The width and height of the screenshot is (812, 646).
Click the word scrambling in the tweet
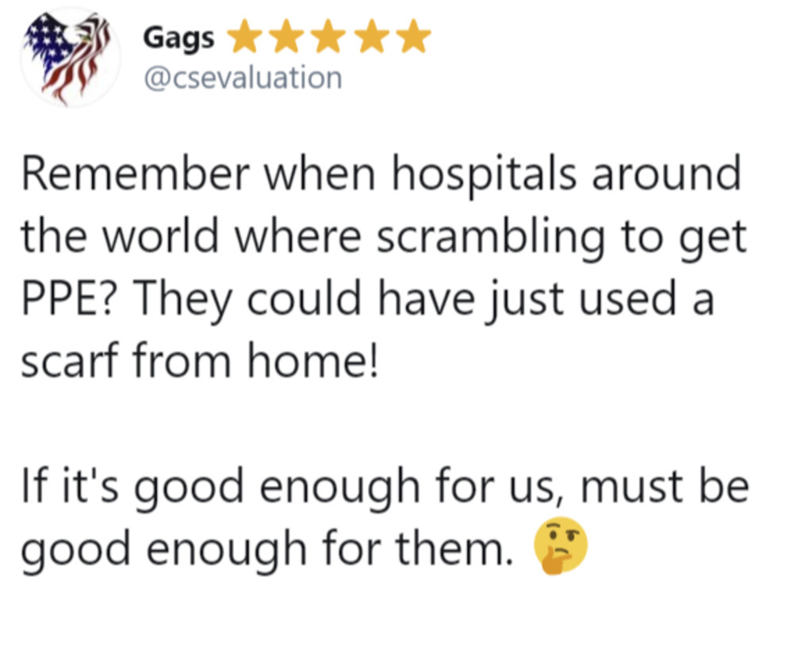tap(490, 238)
